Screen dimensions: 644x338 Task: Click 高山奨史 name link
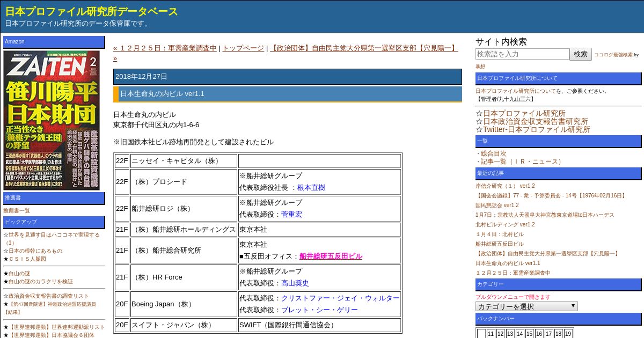point(295,283)
